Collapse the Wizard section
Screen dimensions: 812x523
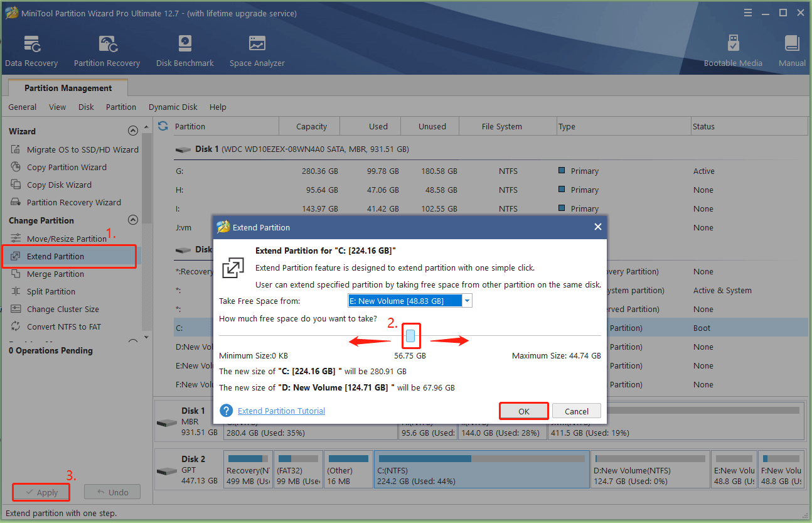pyautogui.click(x=132, y=131)
